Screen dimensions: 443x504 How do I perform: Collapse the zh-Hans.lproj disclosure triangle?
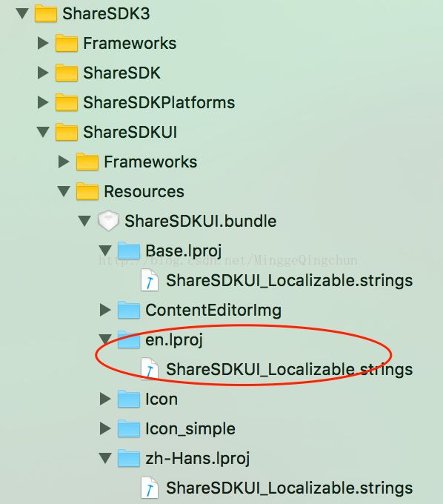[x=105, y=458]
